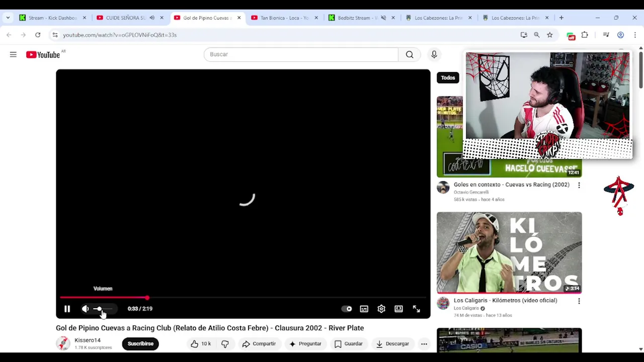Click the Compartir share button
This screenshot has width=644, height=362.
(x=259, y=344)
